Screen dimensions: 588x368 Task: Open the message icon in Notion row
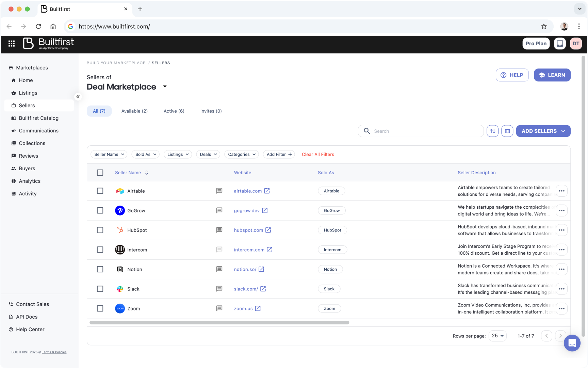point(219,269)
